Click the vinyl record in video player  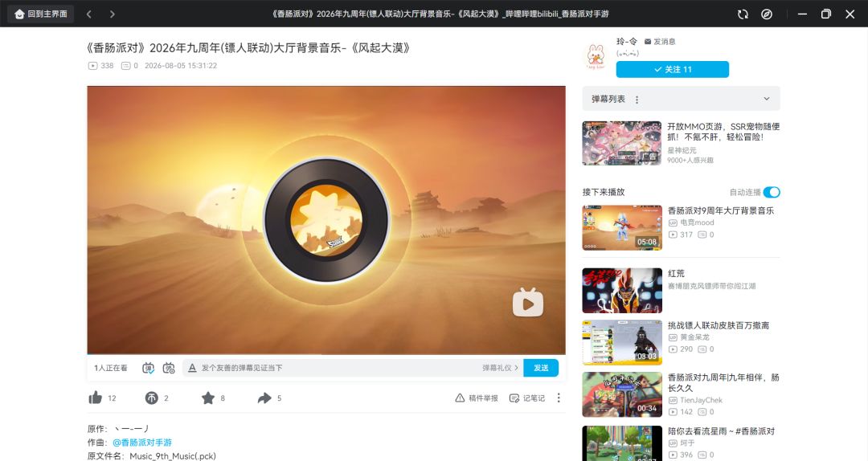[326, 220]
